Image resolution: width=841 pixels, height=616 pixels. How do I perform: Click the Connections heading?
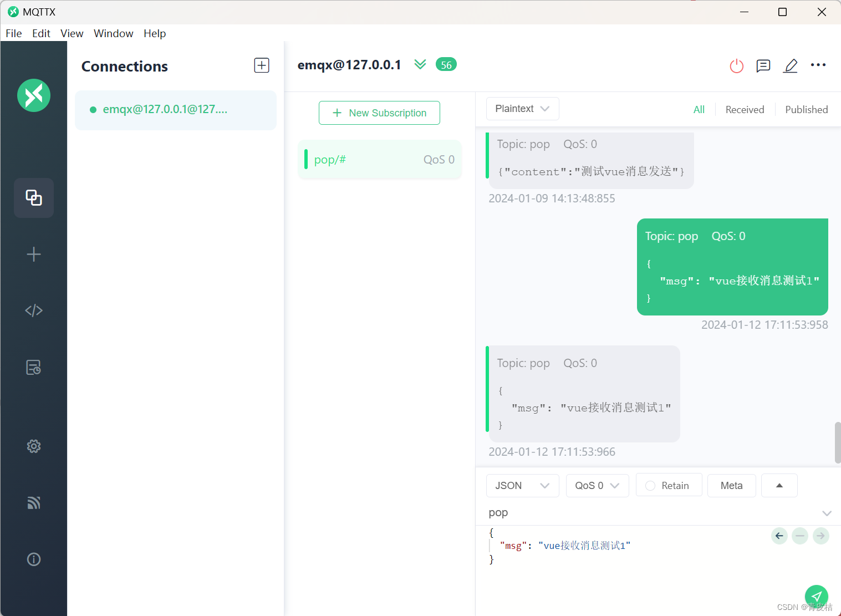[125, 67]
